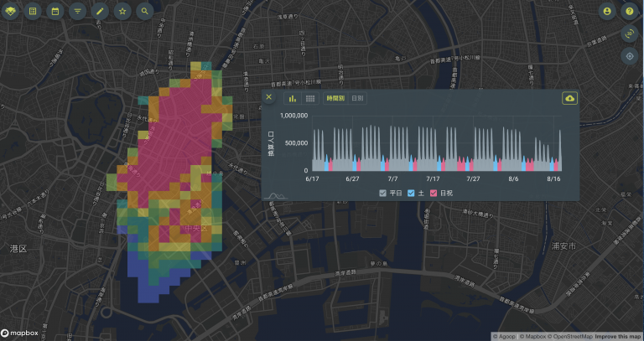
Task: Select the pencil draw tool
Action: tap(101, 12)
